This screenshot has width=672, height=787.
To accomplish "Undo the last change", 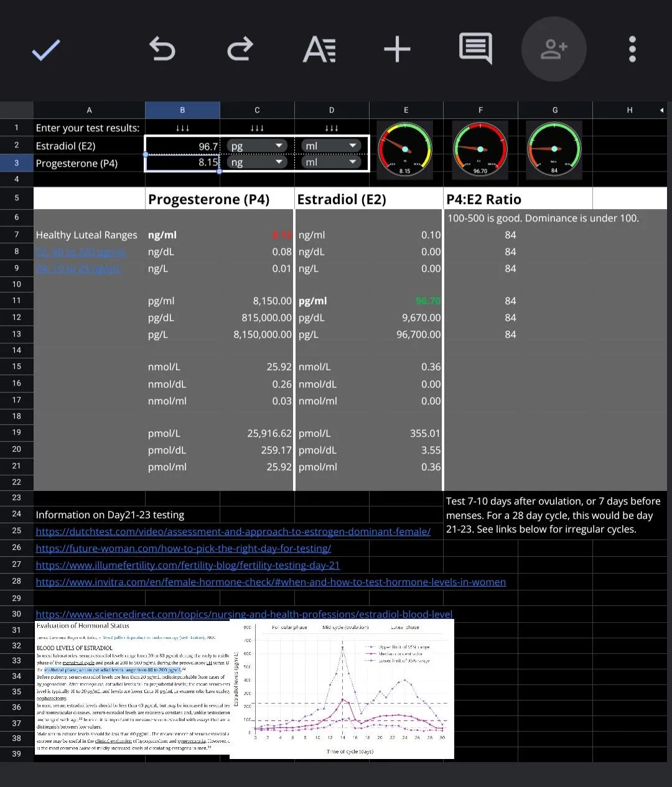I will pyautogui.click(x=162, y=49).
